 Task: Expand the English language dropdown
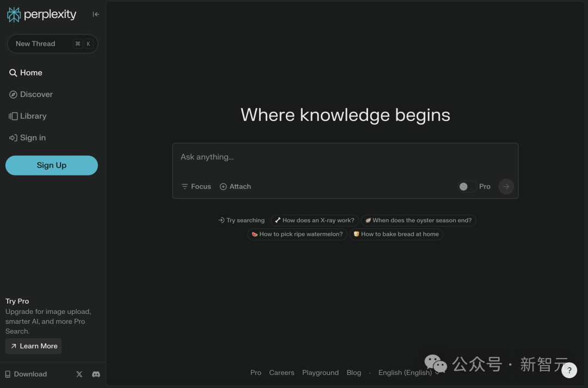(409, 373)
